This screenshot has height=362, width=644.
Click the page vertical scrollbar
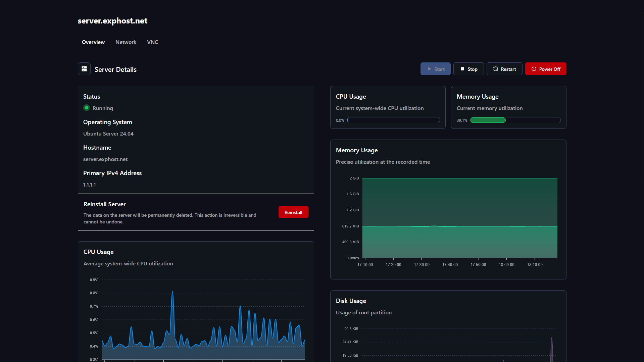(x=643, y=99)
